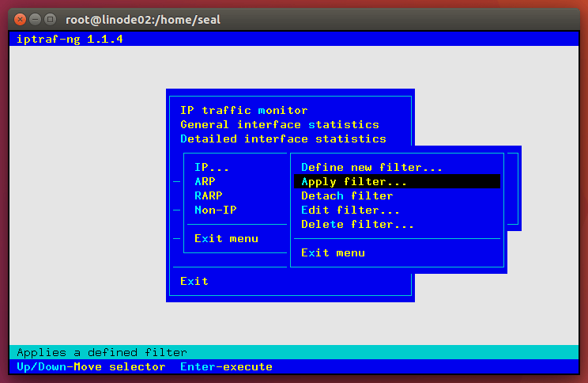
Task: Choose Detailed interface statistics entry
Action: pyautogui.click(x=283, y=138)
